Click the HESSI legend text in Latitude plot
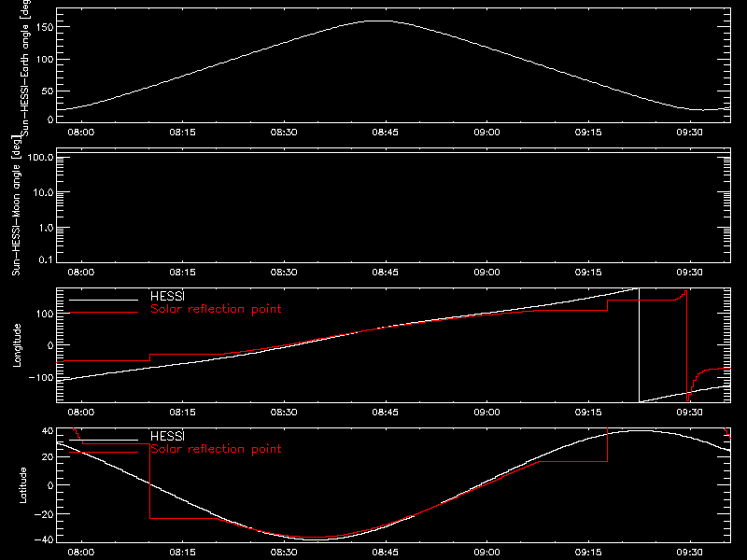The image size is (747, 560). click(167, 436)
